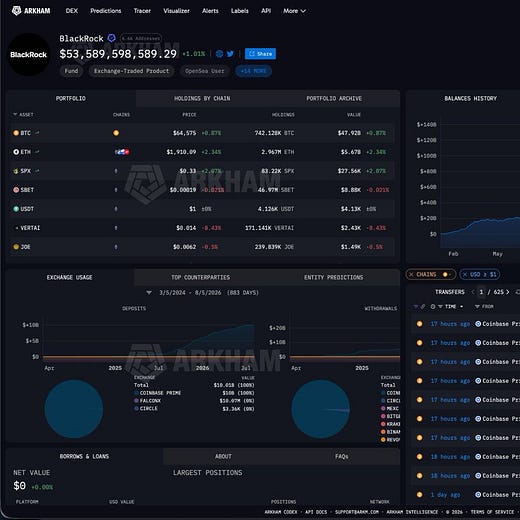Go to previous transfers page arrow

click(x=473, y=292)
